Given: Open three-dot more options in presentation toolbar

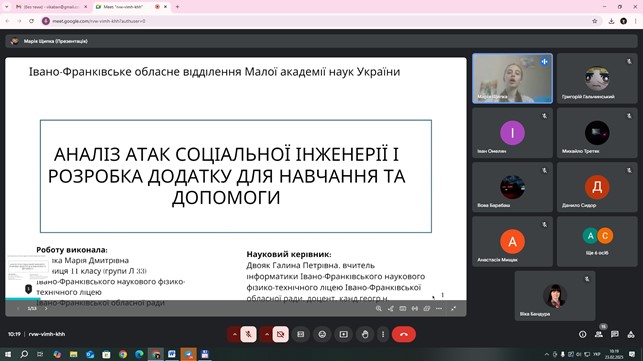Looking at the screenshot, I should (x=439, y=308).
